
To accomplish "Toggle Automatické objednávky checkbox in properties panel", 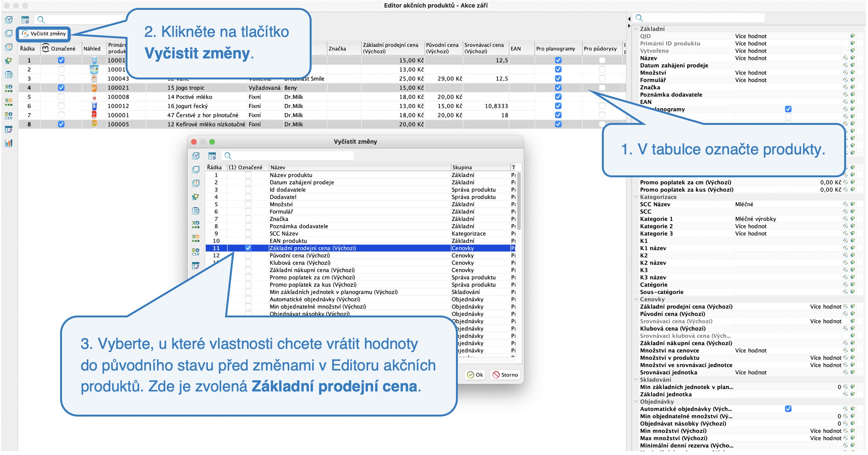I will pyautogui.click(x=788, y=409).
